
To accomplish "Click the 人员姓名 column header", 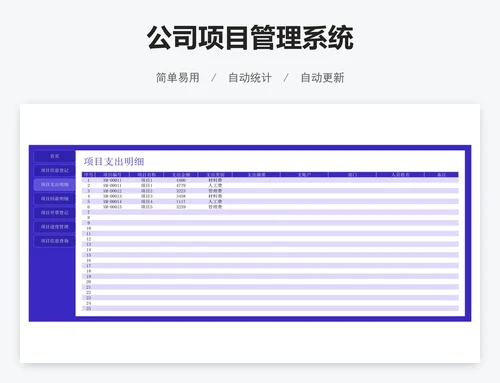I will coord(400,175).
